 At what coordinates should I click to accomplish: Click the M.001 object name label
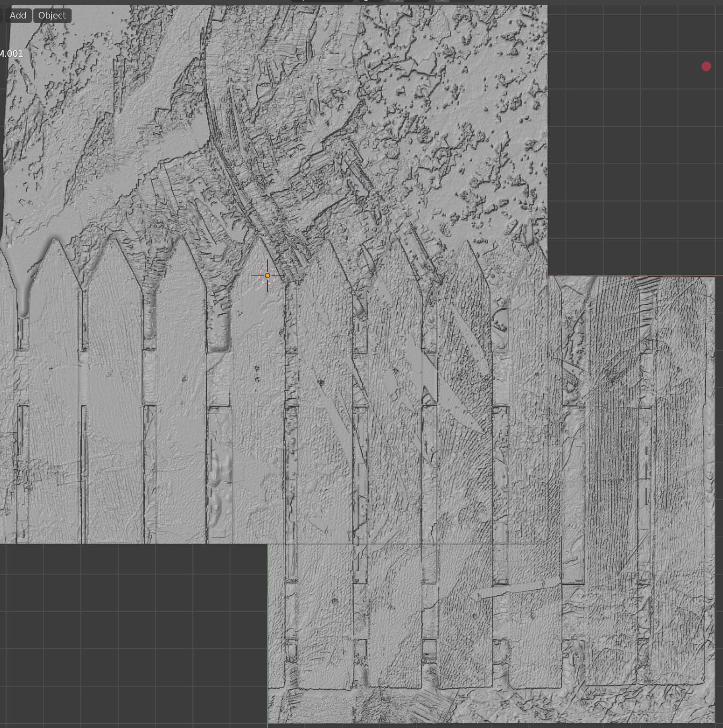click(x=11, y=53)
